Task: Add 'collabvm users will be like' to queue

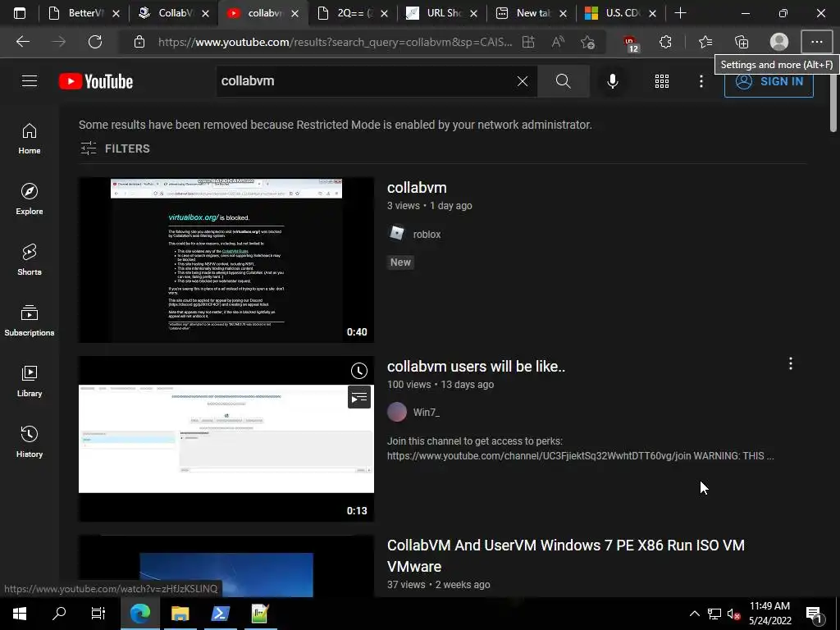Action: coord(359,397)
